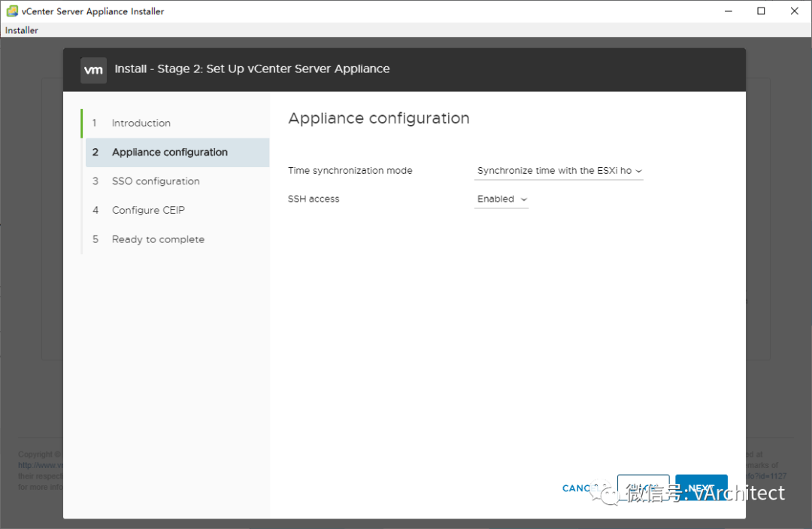This screenshot has width=812, height=529.
Task: Click the VMware vm logo
Action: click(93, 69)
